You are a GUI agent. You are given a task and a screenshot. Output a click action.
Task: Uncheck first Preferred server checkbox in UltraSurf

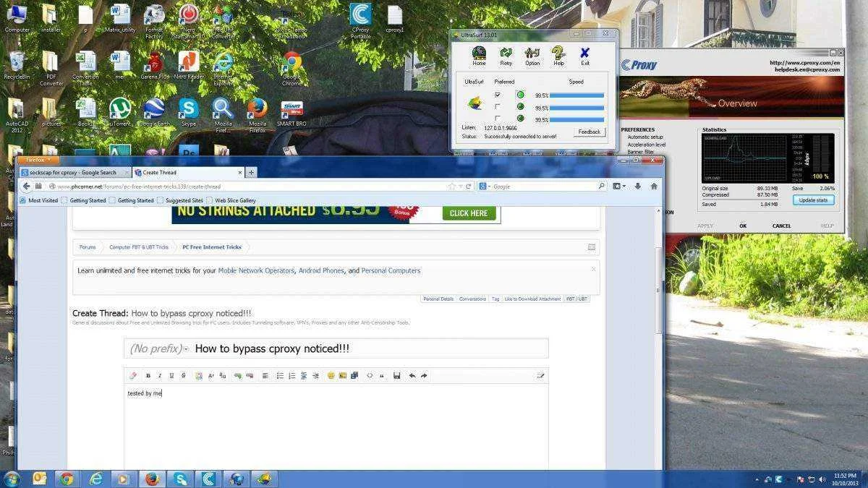coord(497,95)
